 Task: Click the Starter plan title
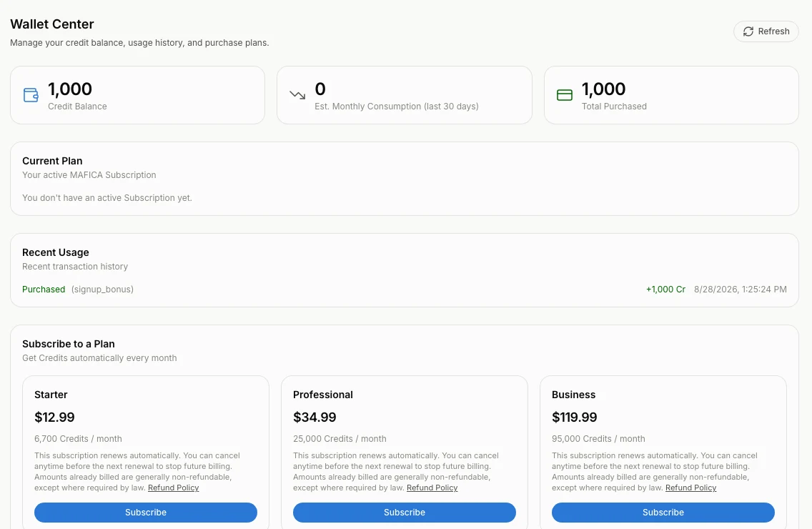point(51,395)
